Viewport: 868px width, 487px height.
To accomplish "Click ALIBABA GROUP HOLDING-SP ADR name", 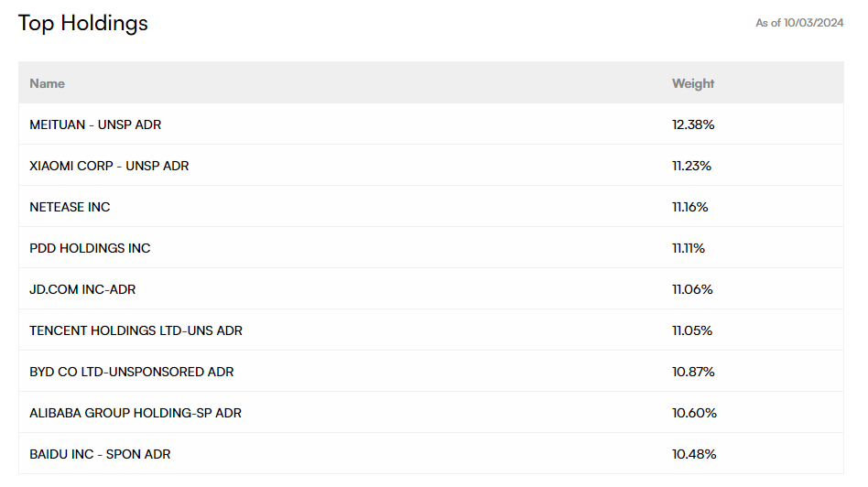I will pos(136,413).
